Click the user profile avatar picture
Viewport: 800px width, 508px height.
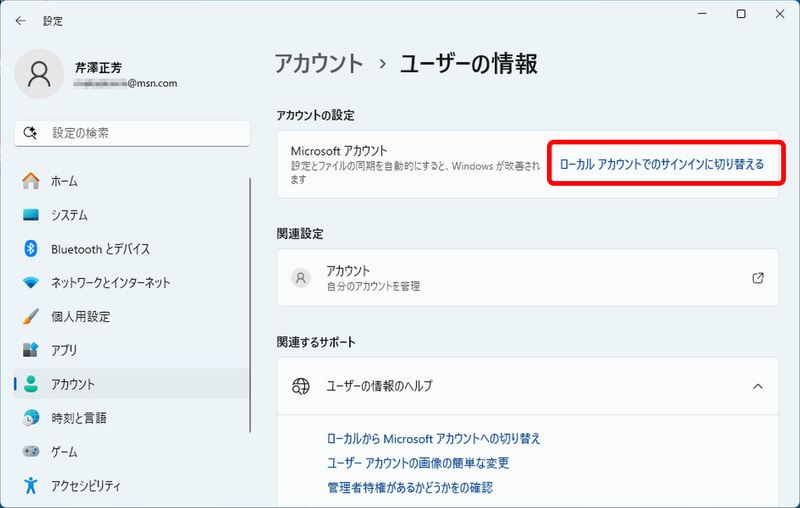pos(39,74)
